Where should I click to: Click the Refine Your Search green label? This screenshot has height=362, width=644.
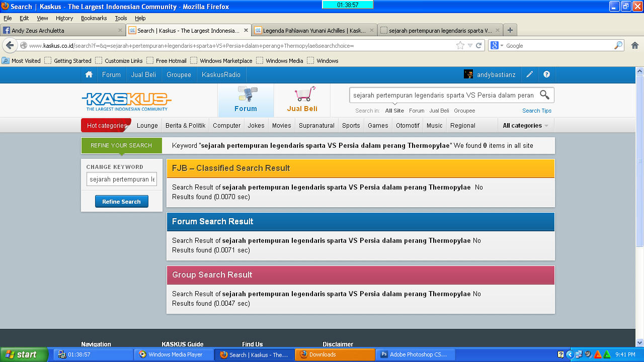click(121, 145)
